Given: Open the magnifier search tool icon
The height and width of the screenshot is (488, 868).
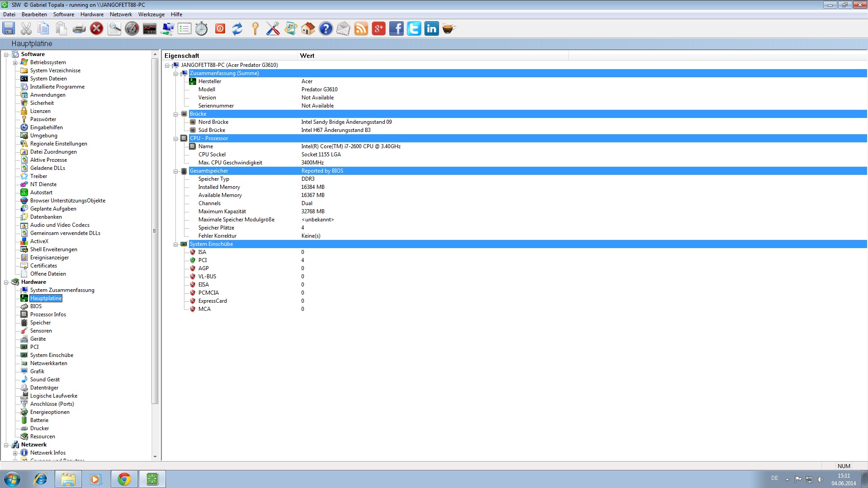Looking at the screenshot, I should [114, 29].
